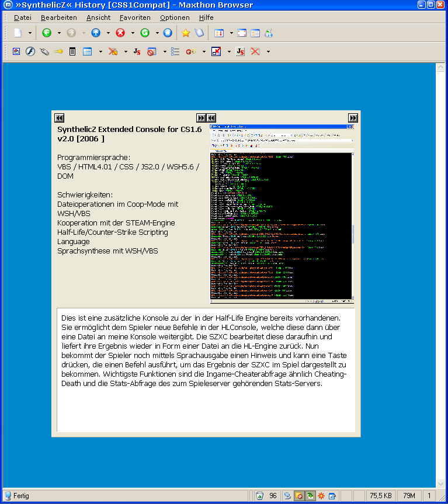Enter full screen with red-cornered icon
This screenshot has width=448, height=504.
tap(242, 33)
